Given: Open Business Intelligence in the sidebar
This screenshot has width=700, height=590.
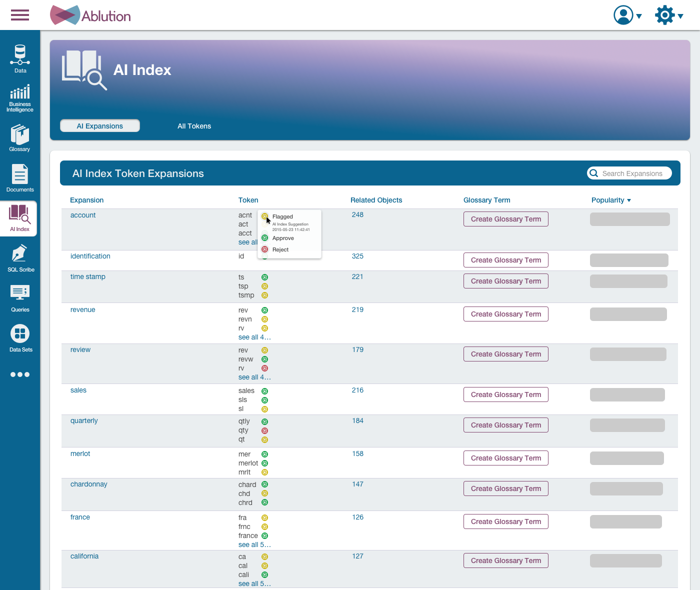Looking at the screenshot, I should [x=20, y=98].
